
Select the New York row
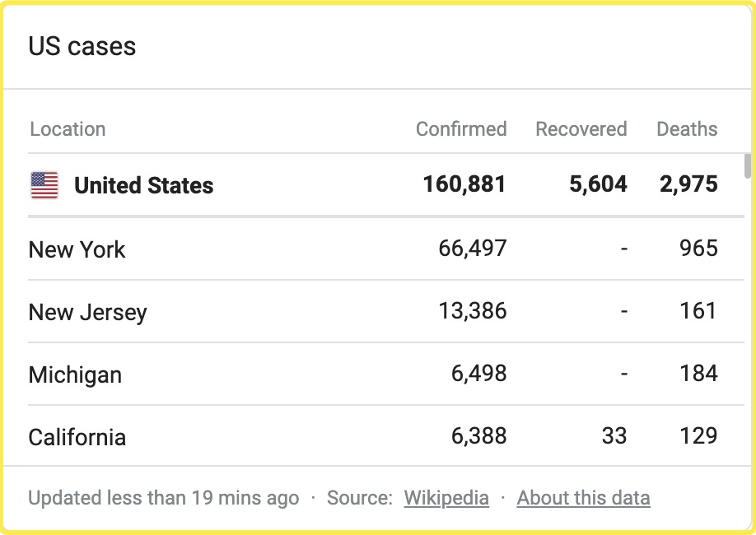[77, 249]
